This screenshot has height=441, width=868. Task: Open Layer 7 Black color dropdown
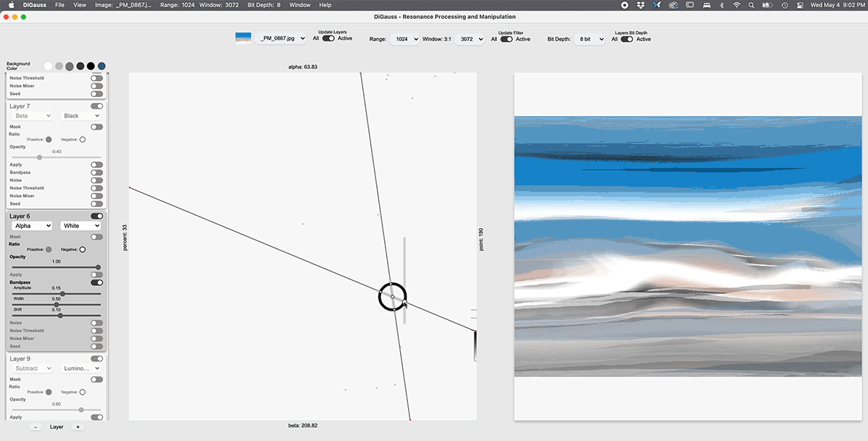(80, 116)
